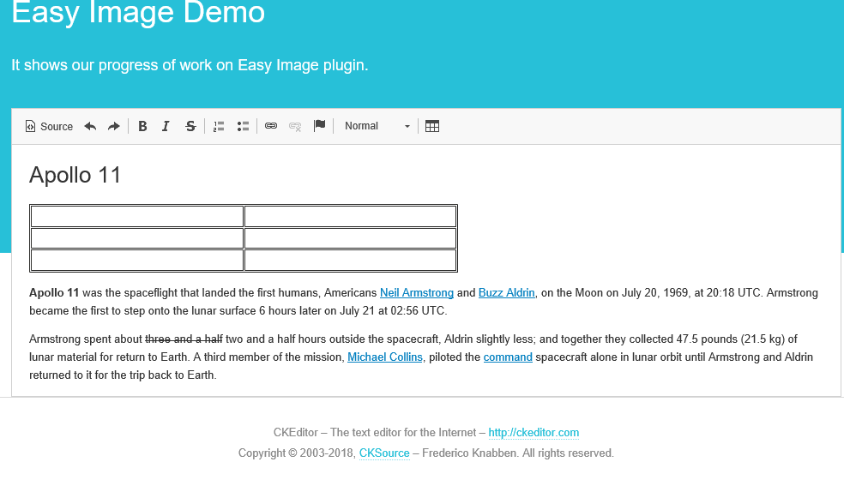The width and height of the screenshot is (844, 504).
Task: Click the Easy Image plugin subtitle text
Action: (190, 65)
